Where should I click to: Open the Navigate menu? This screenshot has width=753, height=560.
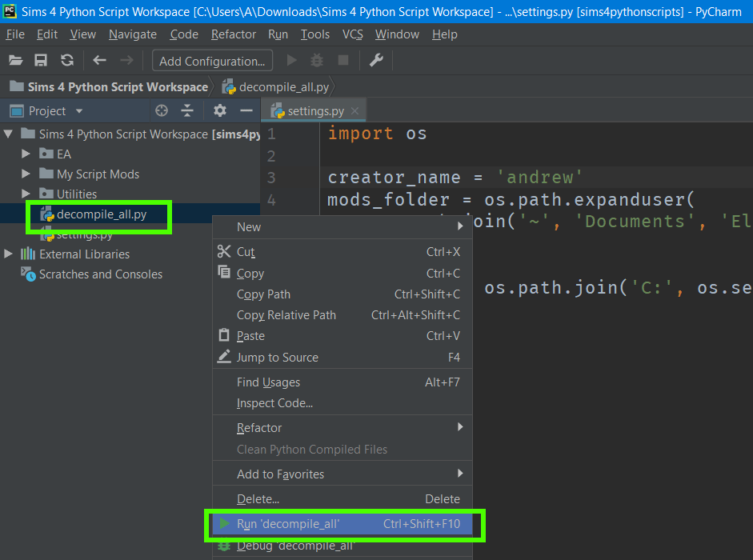click(x=133, y=34)
